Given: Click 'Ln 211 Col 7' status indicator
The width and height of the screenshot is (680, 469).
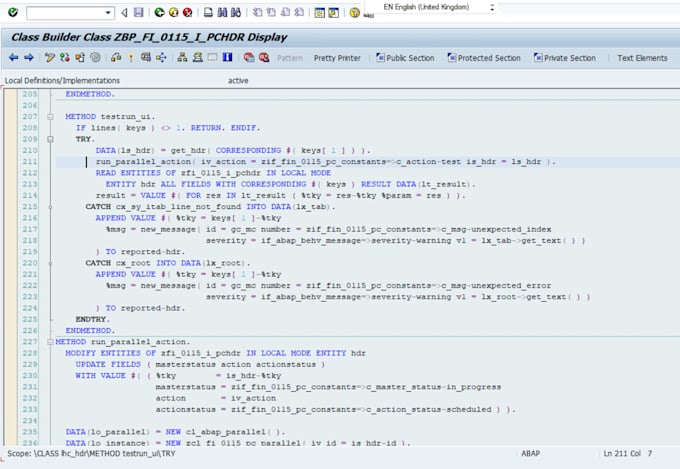Looking at the screenshot, I should pos(628,454).
